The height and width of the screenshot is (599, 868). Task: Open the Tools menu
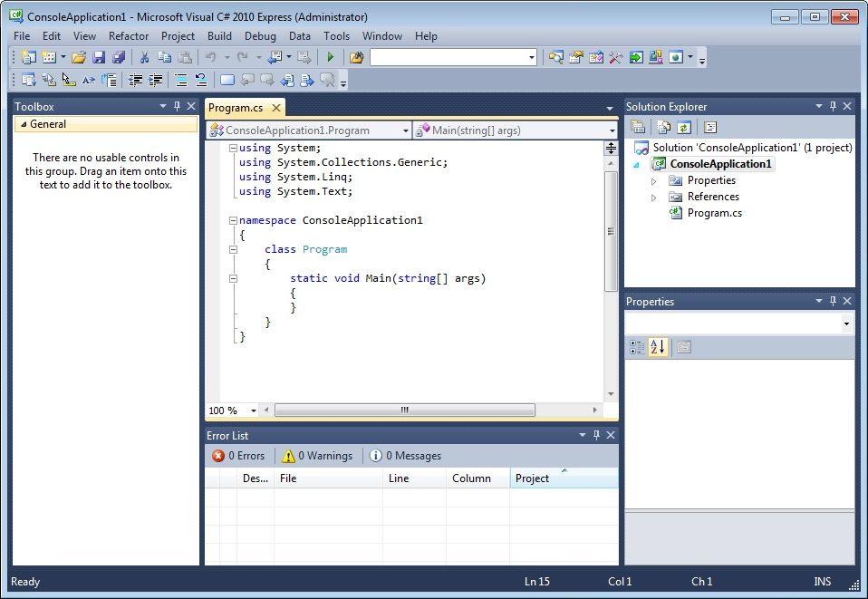[x=336, y=36]
